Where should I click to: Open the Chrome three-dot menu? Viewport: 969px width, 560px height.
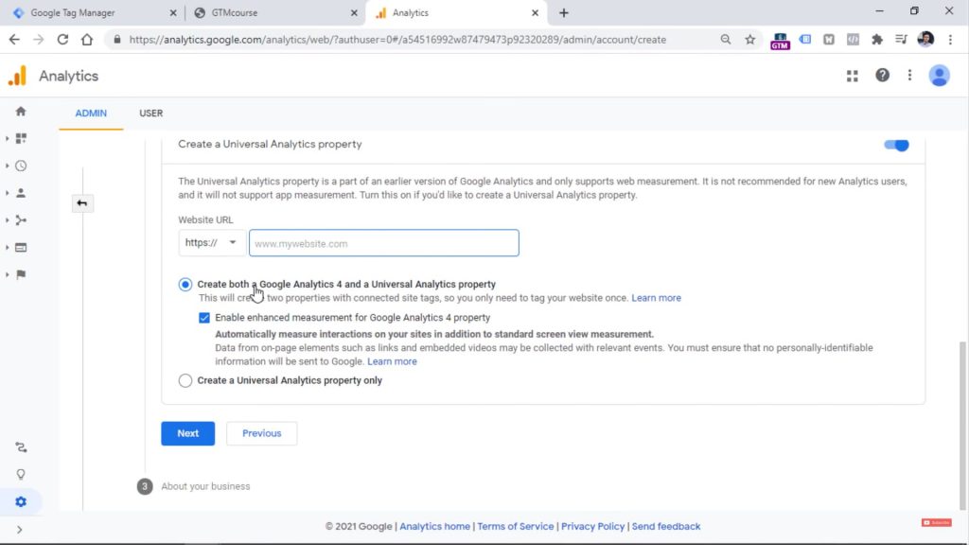coord(950,40)
